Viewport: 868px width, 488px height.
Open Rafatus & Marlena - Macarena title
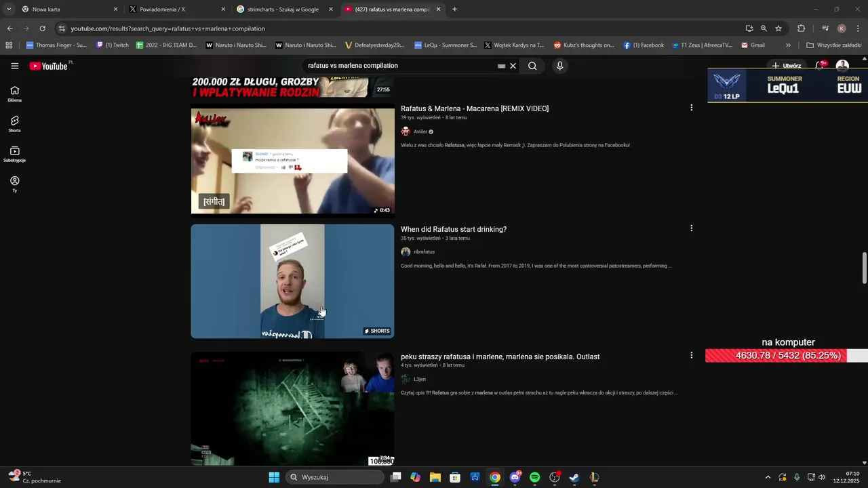point(475,108)
